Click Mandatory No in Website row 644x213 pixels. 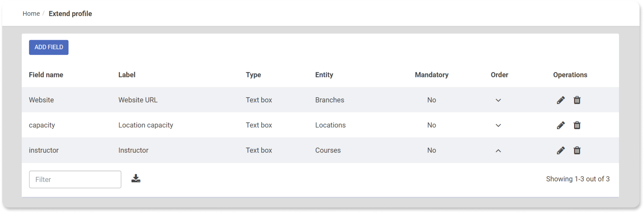431,100
